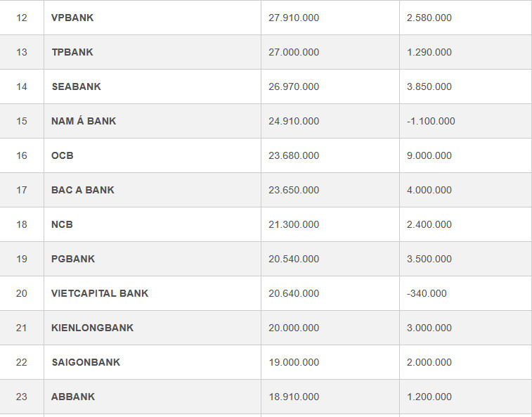Click the 20.640.000 value cell
The height and width of the screenshot is (417, 532).
[294, 293]
